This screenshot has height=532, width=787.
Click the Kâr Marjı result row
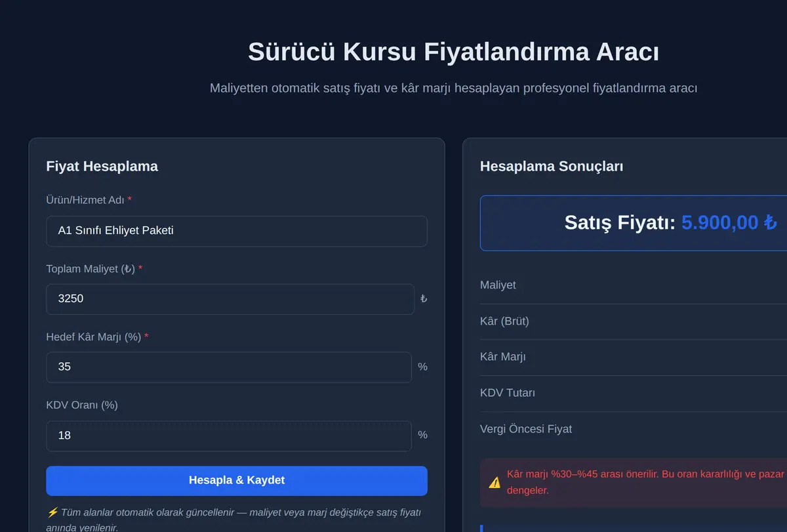(x=634, y=358)
